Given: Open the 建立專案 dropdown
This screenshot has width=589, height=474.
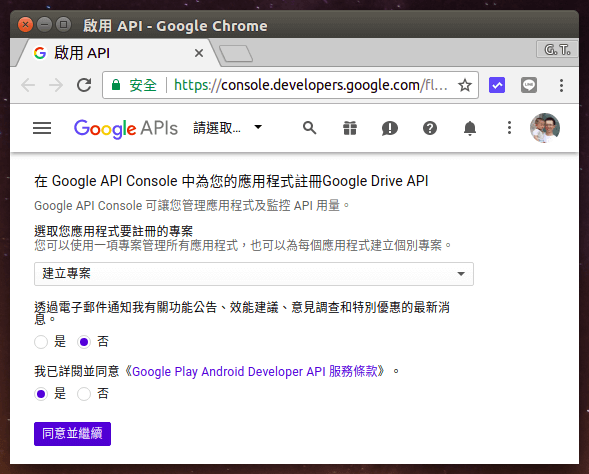Looking at the screenshot, I should pyautogui.click(x=254, y=274).
